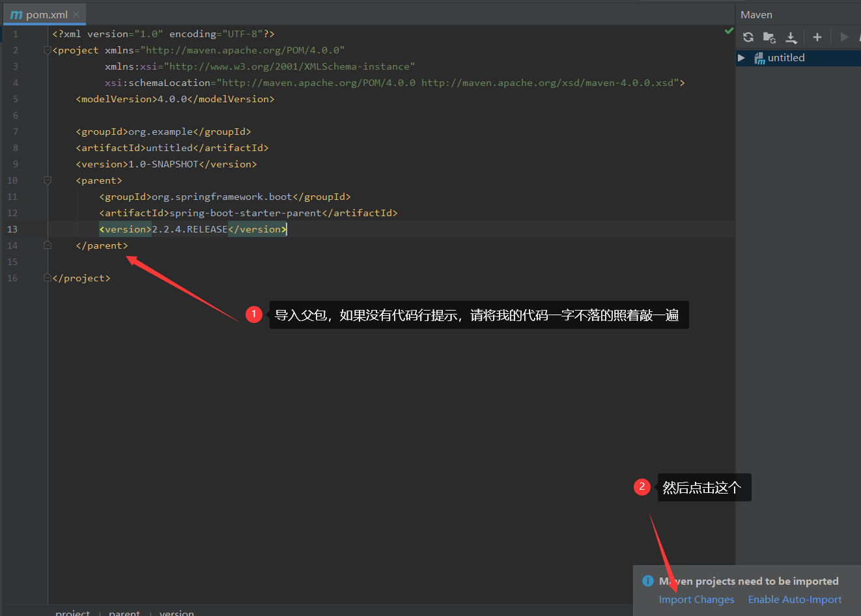This screenshot has height=616, width=861.
Task: Click the version 1.0-SNAPSHOT line
Action: tap(166, 164)
